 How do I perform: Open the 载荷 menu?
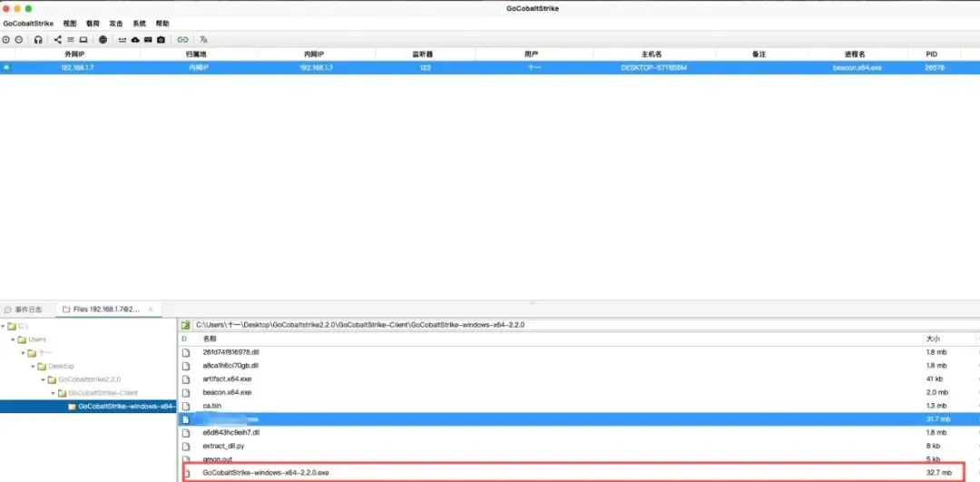click(x=93, y=23)
